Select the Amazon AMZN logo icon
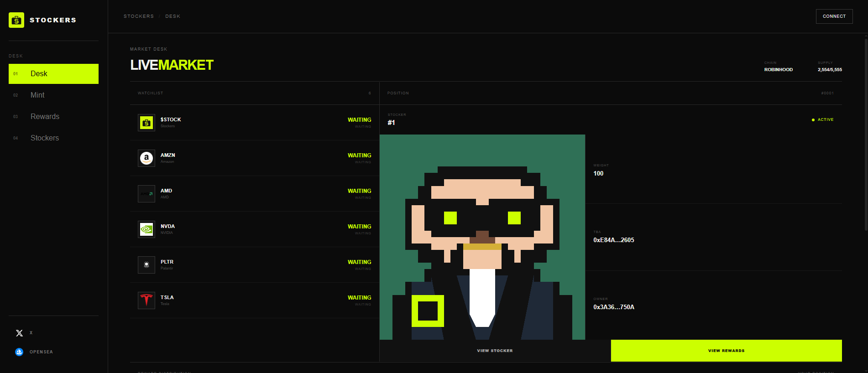The height and width of the screenshot is (373, 868). click(x=146, y=158)
